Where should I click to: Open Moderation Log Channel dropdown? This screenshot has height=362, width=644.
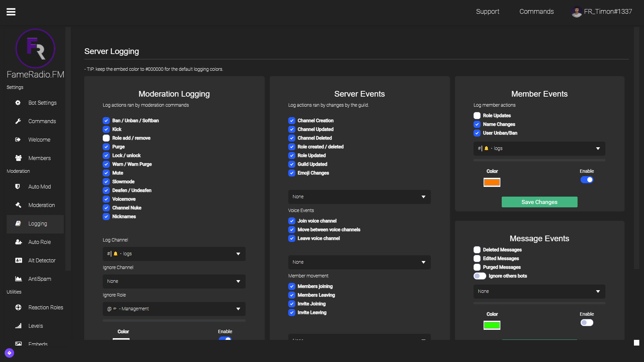tap(174, 254)
